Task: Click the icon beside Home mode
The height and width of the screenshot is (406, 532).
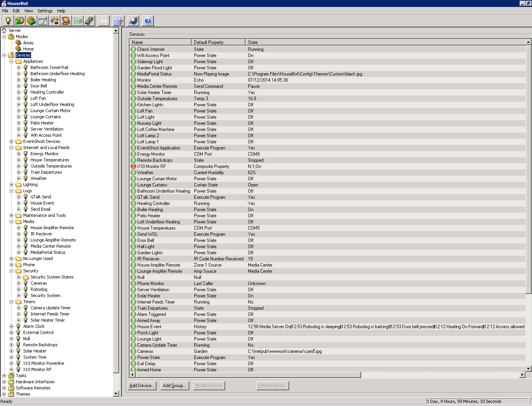Action: [18, 49]
